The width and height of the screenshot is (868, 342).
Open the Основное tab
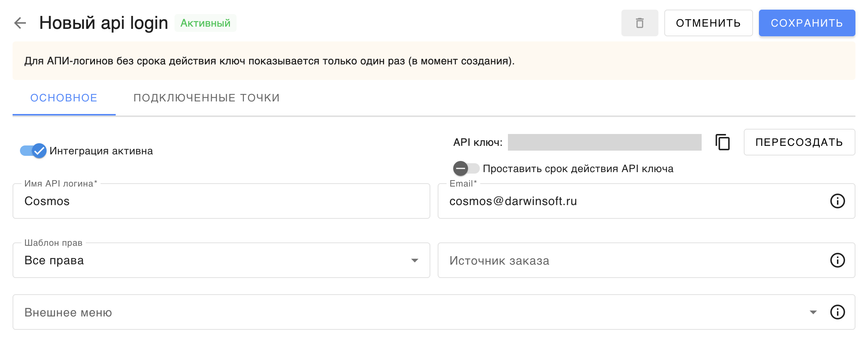[64, 98]
